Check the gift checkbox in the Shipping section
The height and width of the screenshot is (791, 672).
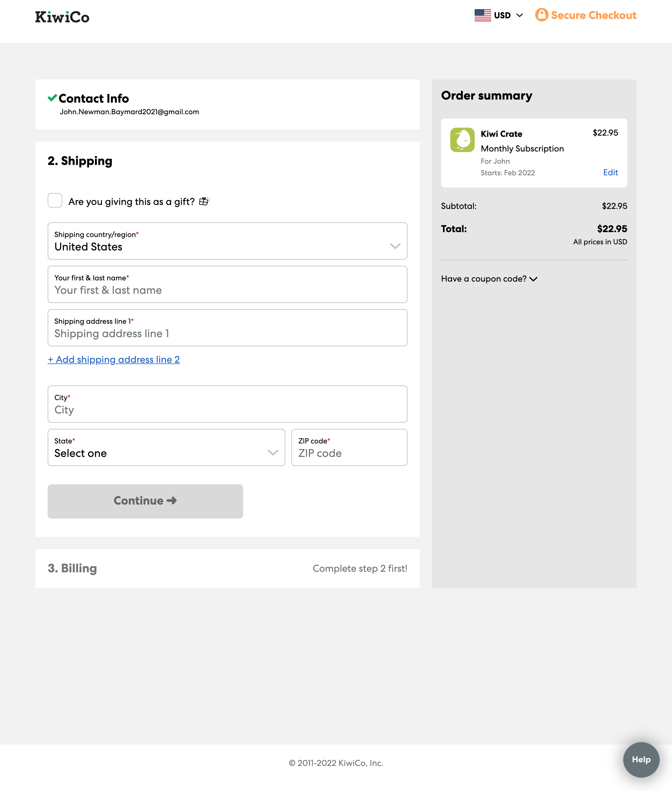pyautogui.click(x=55, y=200)
